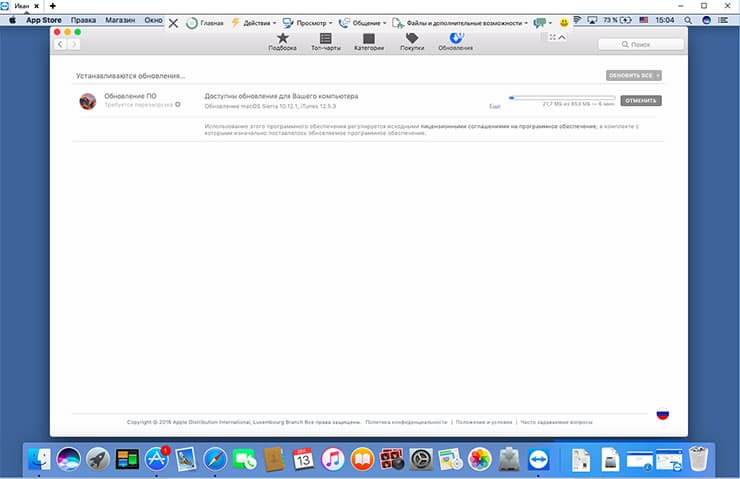Open the App Store menu
Viewport: 740px width, 479px height.
pos(43,20)
